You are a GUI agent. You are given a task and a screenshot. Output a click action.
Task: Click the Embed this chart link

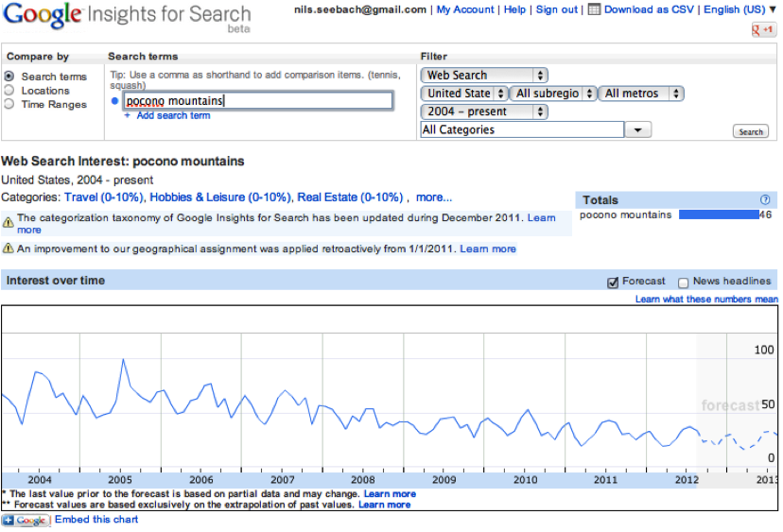point(96,520)
